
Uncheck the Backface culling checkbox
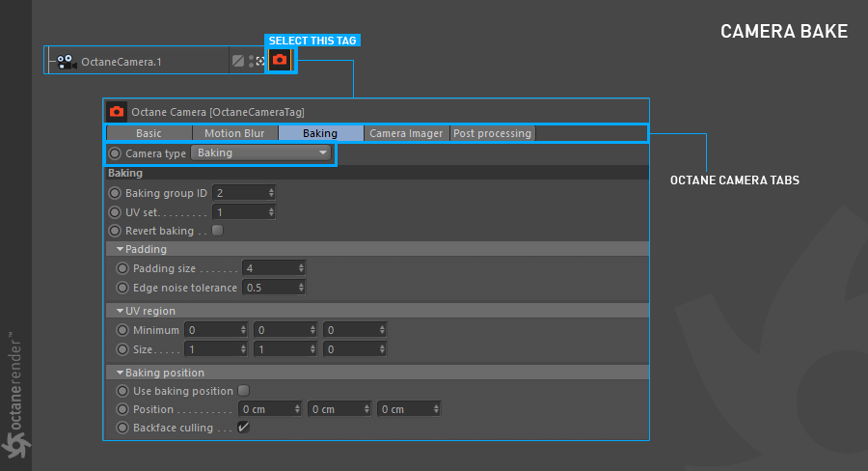coord(244,428)
